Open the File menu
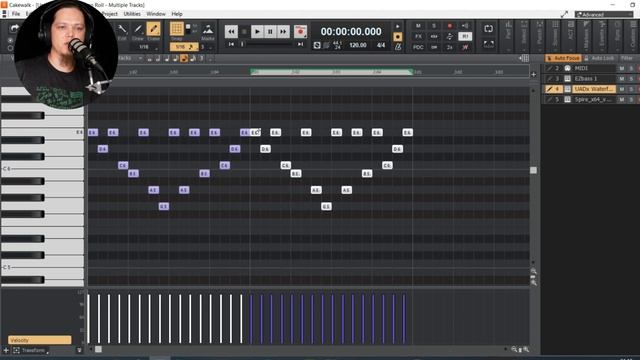 pos(16,13)
